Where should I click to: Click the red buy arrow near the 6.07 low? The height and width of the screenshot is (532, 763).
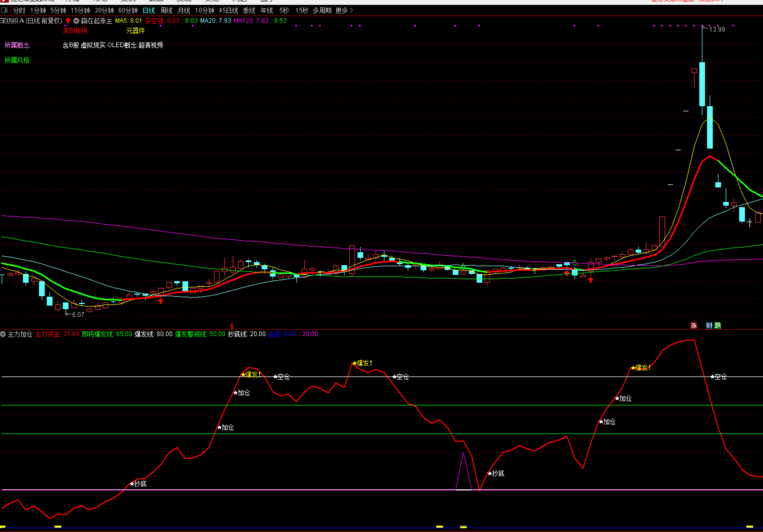click(161, 301)
